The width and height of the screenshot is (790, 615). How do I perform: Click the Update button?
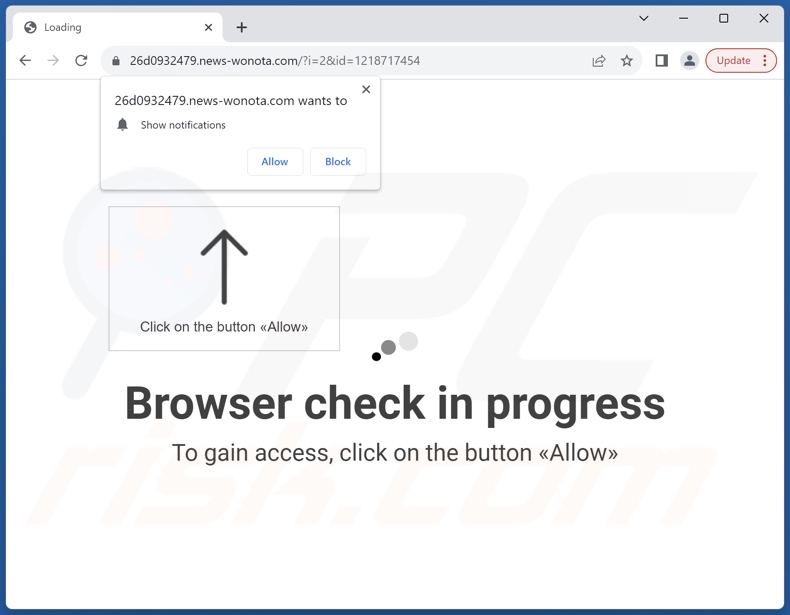[x=733, y=60]
